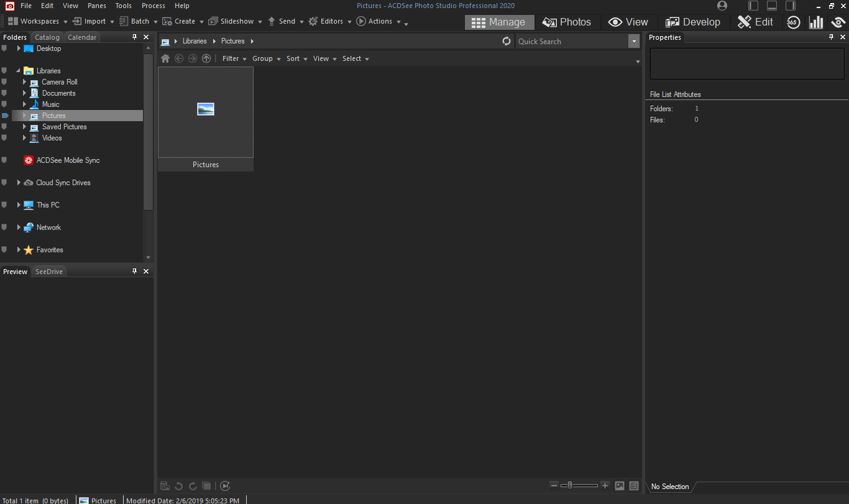Pin the Folders pane
This screenshot has width=849, height=504.
[135, 37]
